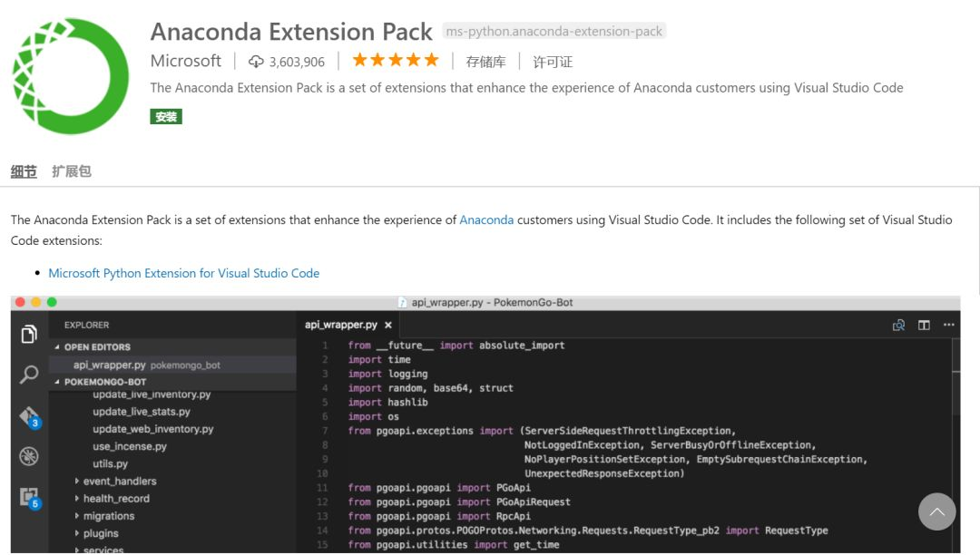
Task: Collapse the OPEN EDITORS section
Action: [172, 347]
